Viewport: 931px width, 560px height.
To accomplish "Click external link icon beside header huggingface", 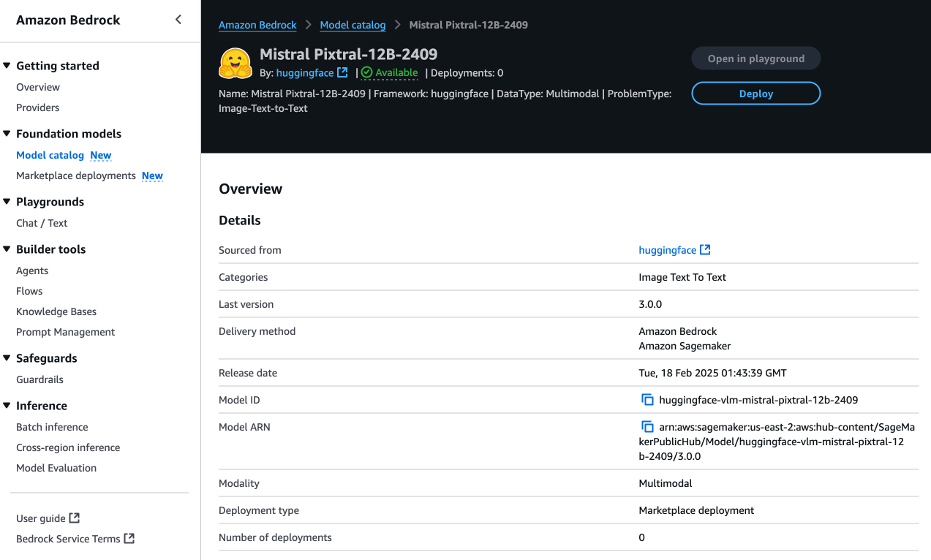I will coord(342,72).
